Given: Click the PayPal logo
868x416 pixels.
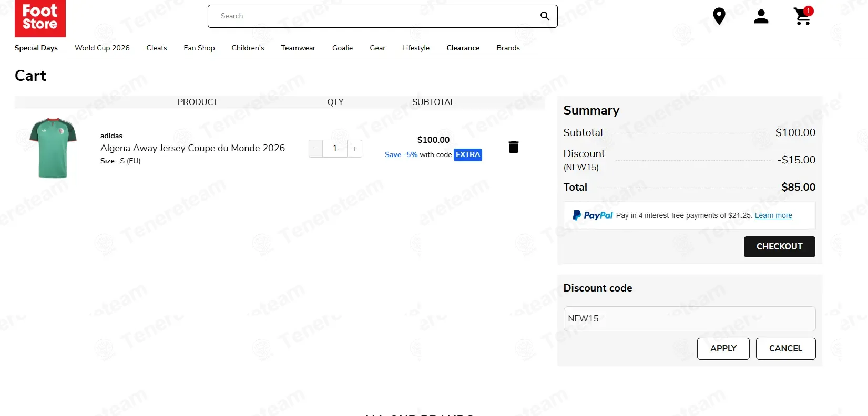Looking at the screenshot, I should [593, 215].
